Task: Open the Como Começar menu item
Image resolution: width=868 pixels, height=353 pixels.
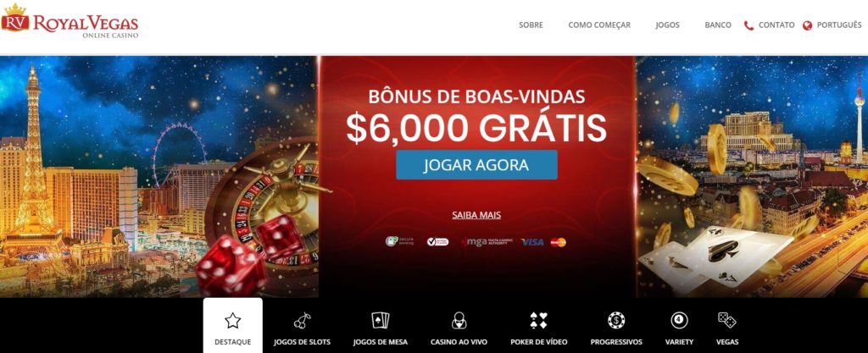Action: click(599, 25)
